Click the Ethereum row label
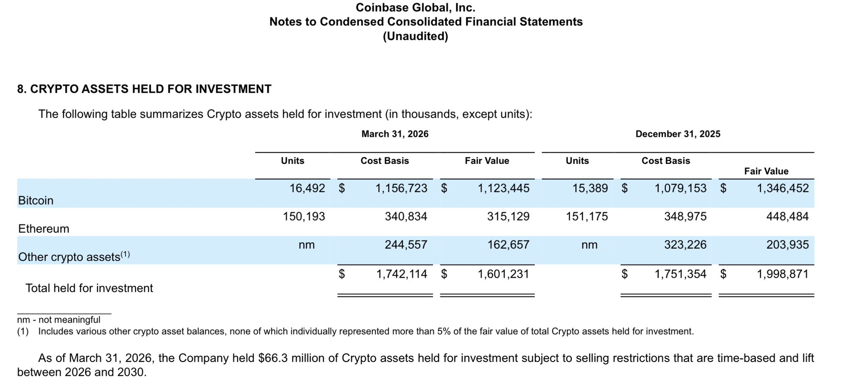 point(44,229)
